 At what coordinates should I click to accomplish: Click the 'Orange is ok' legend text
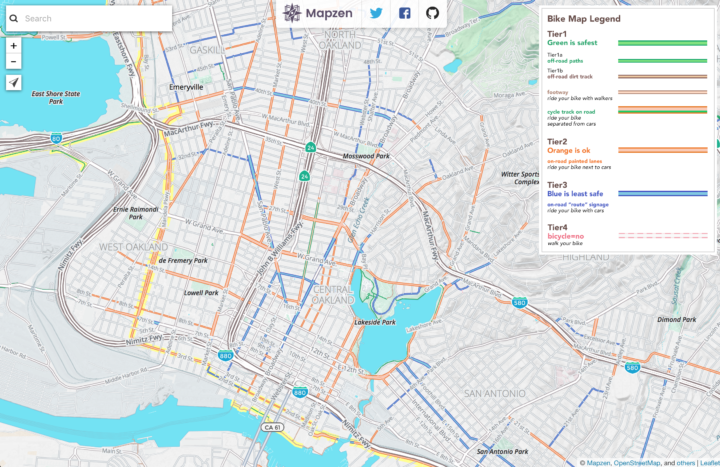click(568, 151)
